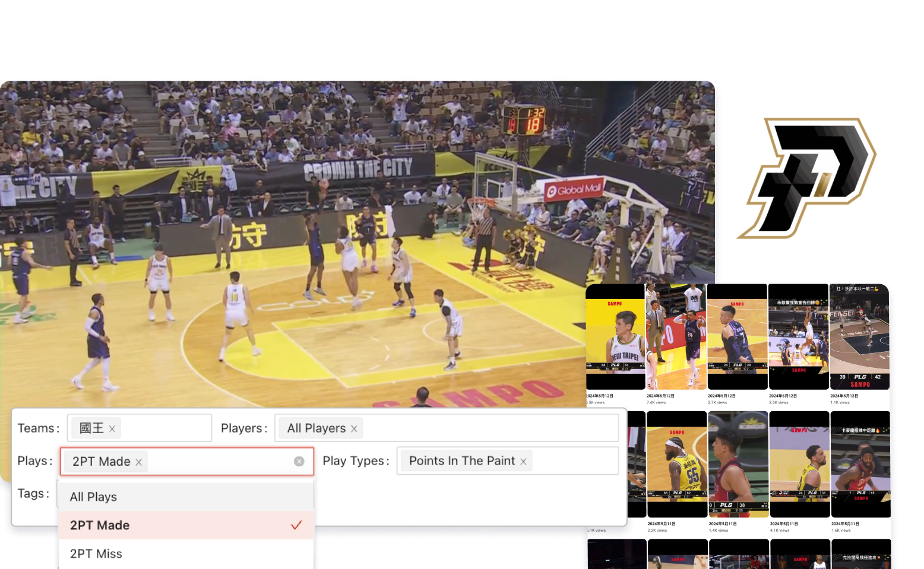Viewport: 924px width, 569px height.
Task: Click inside the Plays selection field
Action: 186,461
